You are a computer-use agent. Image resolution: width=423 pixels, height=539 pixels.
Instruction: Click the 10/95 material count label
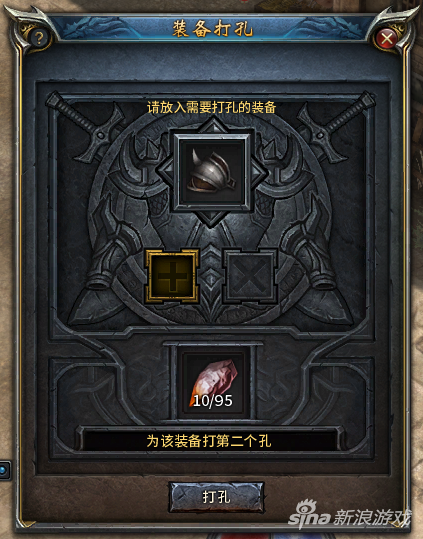click(x=213, y=401)
